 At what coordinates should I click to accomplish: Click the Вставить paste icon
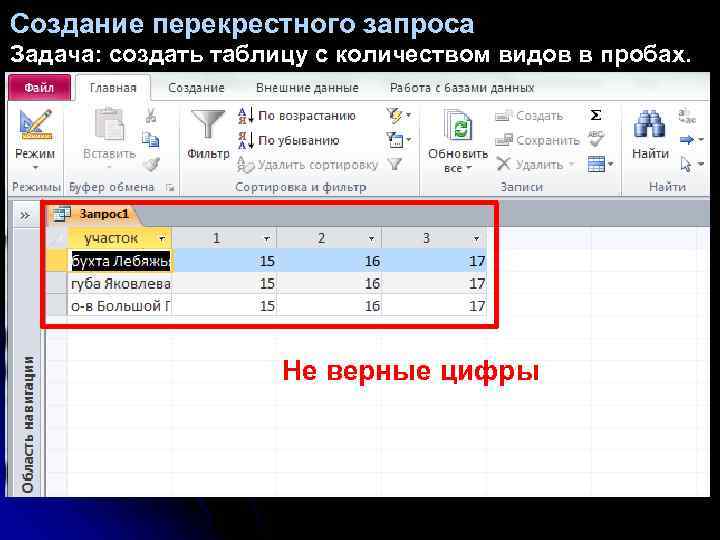point(109,124)
